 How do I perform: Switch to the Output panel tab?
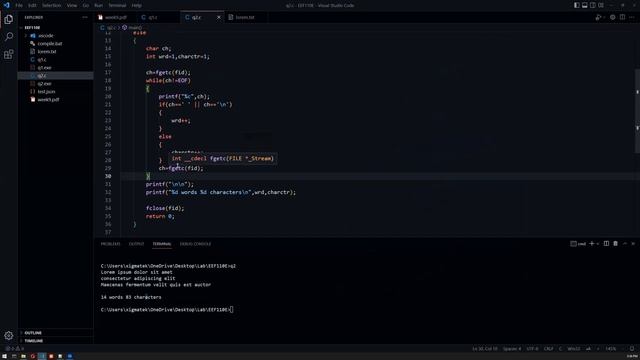pos(136,244)
